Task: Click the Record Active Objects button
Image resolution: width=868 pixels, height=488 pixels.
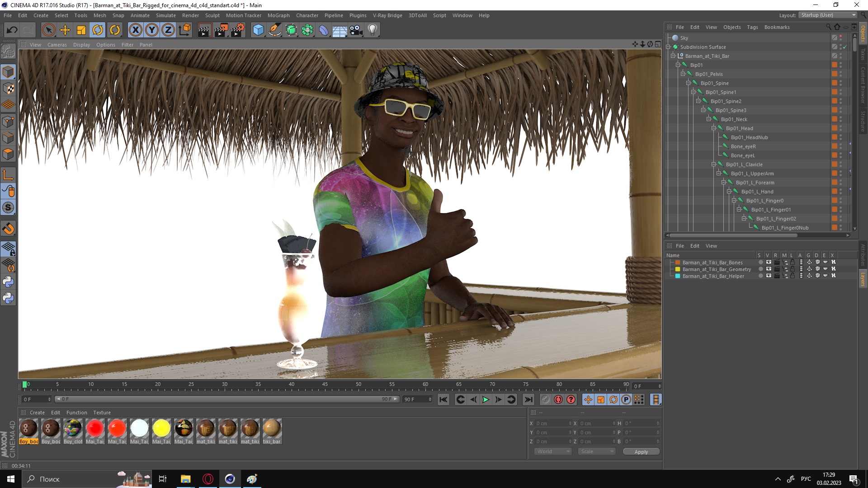Action: coord(546,399)
